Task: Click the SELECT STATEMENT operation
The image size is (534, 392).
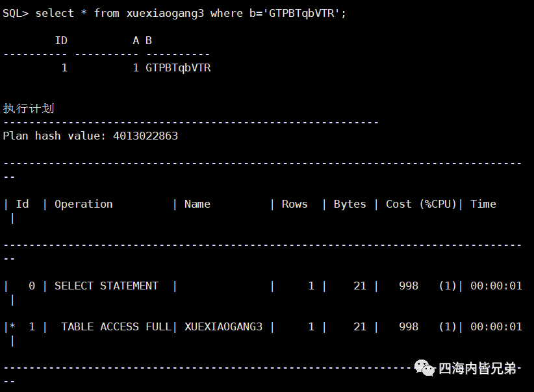Action: (107, 286)
